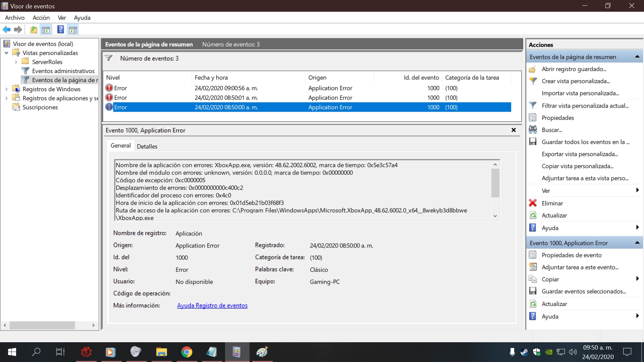Viewport: 644px width, 362px height.
Task: Close the Evento 1000 preview pane
Action: (514, 130)
